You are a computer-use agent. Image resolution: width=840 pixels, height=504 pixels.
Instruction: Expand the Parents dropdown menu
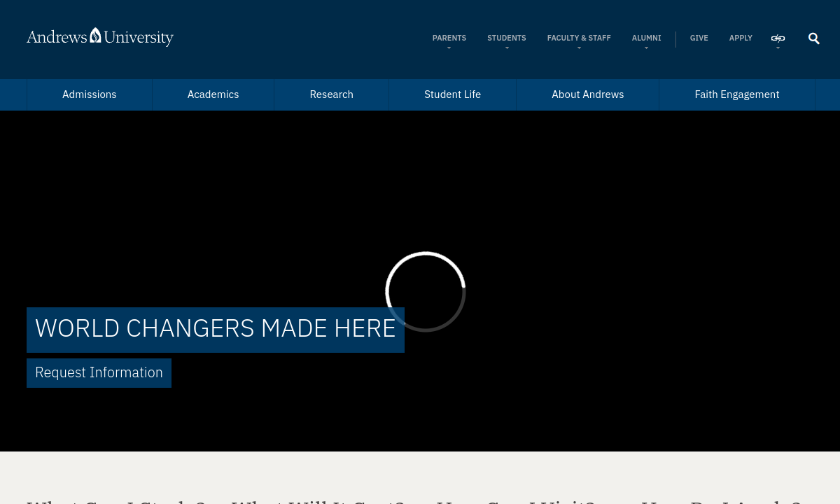pos(449,38)
